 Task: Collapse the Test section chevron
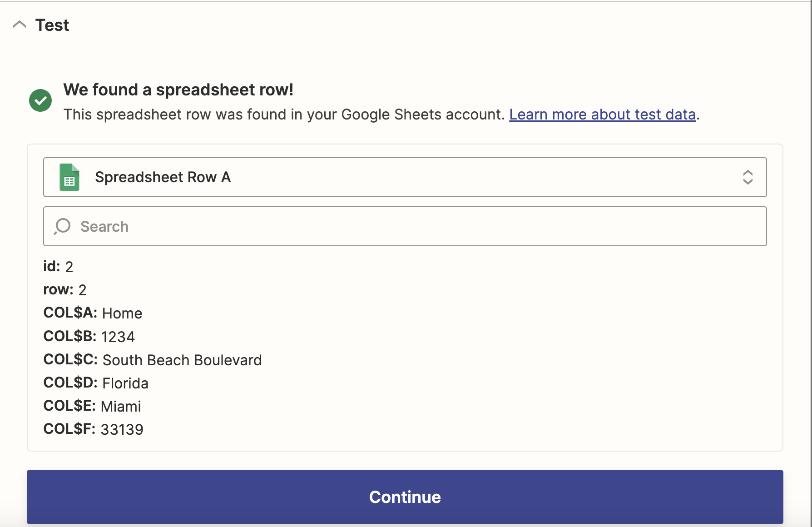(x=20, y=25)
